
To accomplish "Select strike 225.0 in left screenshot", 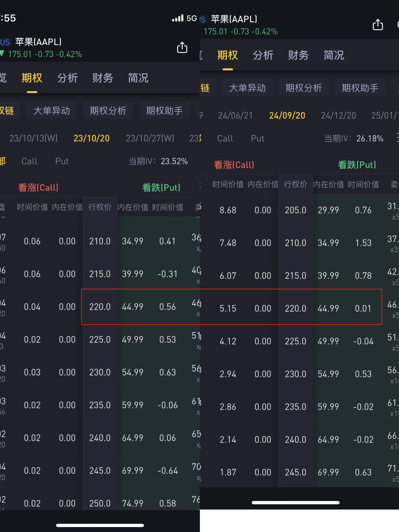I will [x=100, y=340].
